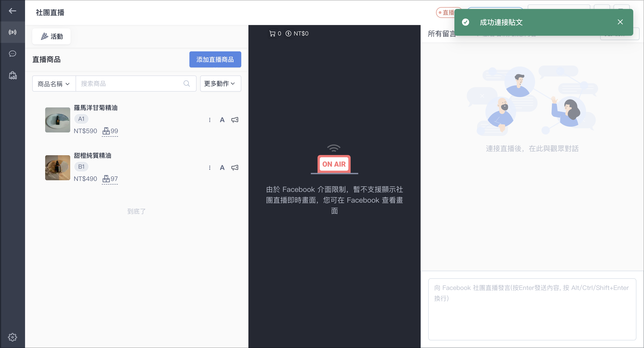The image size is (644, 348).
Task: Click the product search magnifier icon
Action: [x=186, y=84]
